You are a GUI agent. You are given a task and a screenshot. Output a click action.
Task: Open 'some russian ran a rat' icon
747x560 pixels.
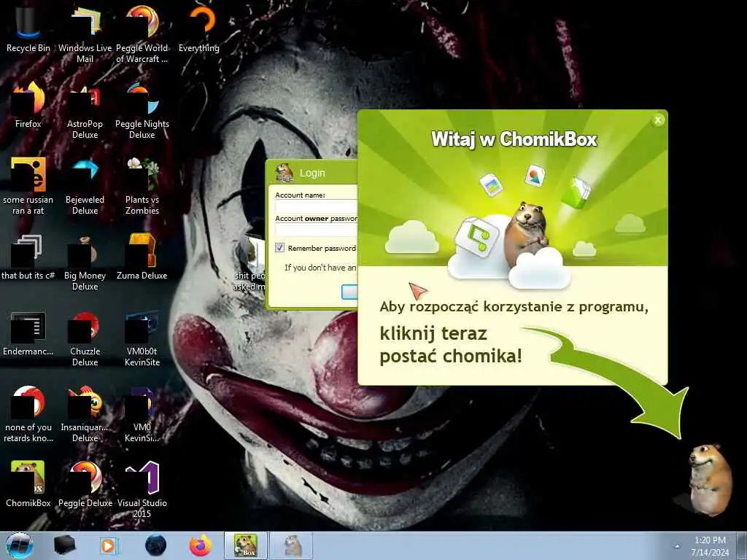pyautogui.click(x=28, y=186)
